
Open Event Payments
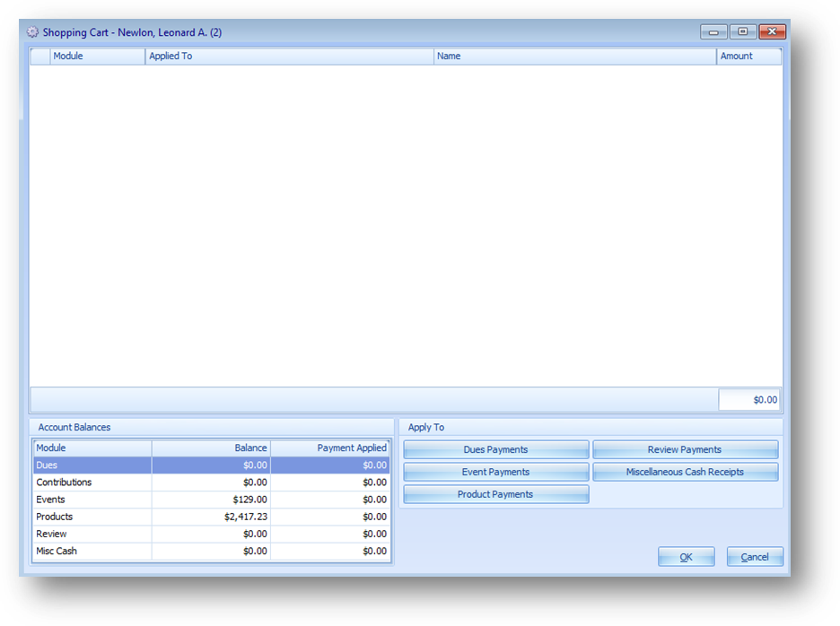tap(496, 472)
